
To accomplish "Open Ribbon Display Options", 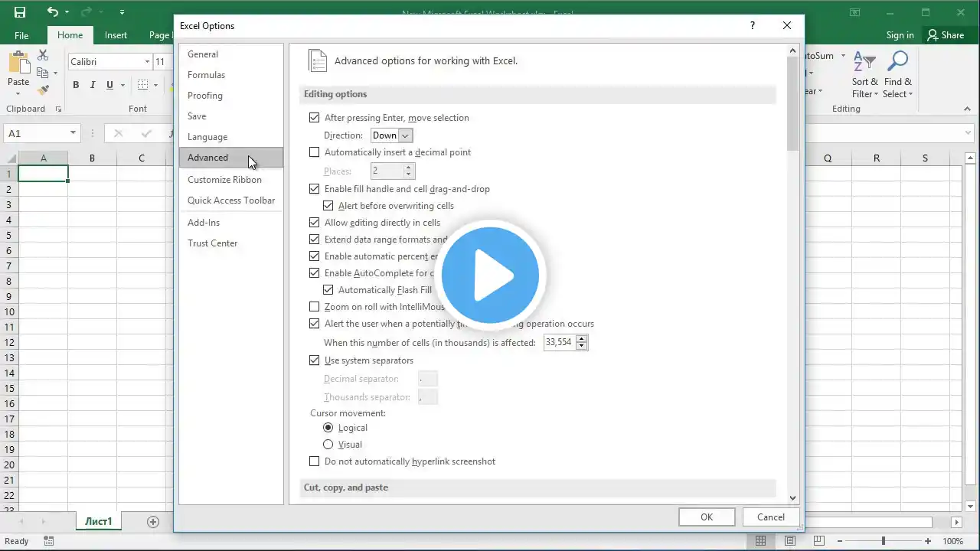I will 855,12.
